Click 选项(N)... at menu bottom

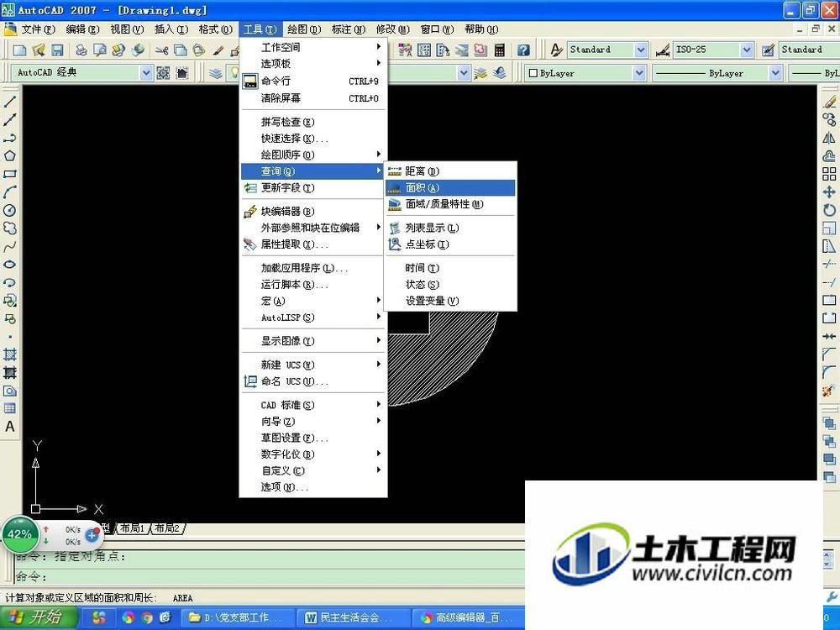point(313,487)
